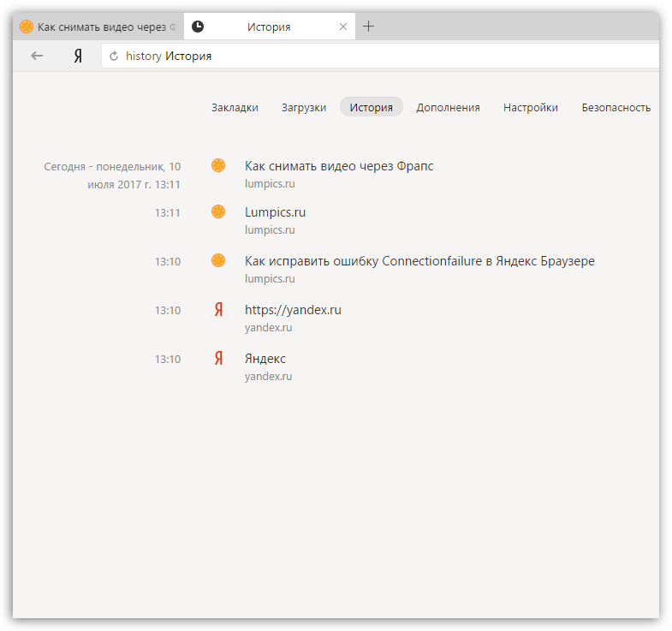Open history entry Как снимать видео через Фрапс
Screen dimensions: 672x631
(339, 166)
